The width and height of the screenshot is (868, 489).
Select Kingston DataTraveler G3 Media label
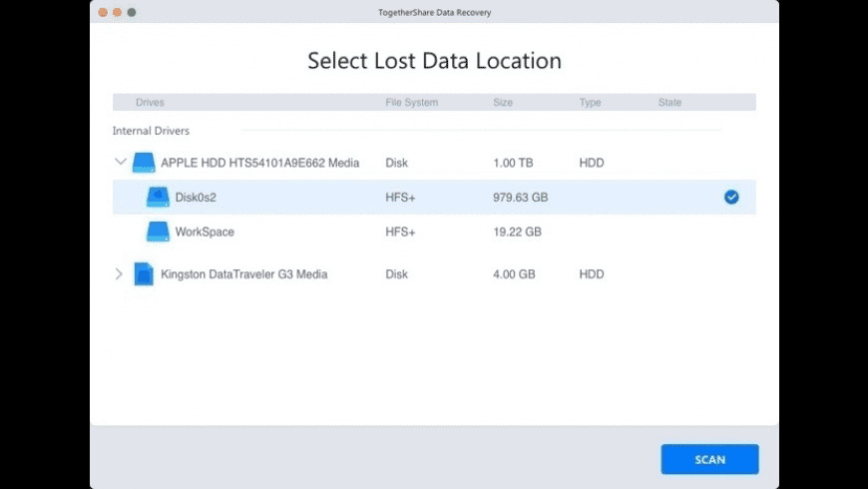coord(243,273)
